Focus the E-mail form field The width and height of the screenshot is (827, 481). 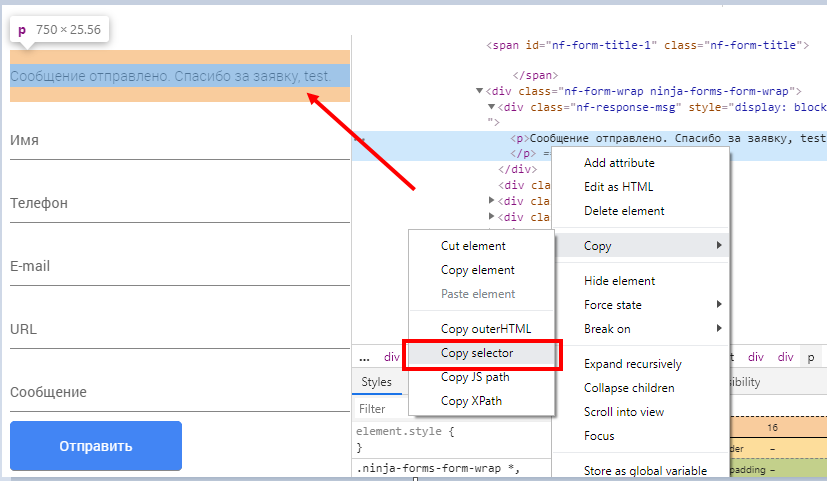(179, 267)
